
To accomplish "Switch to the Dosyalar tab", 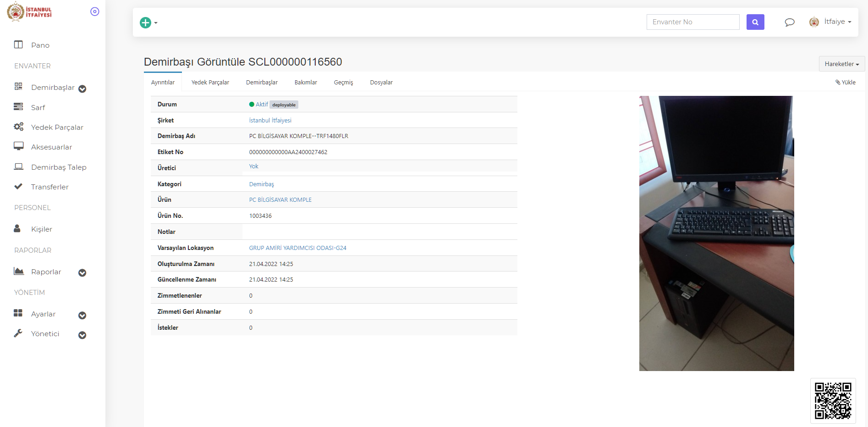I will [381, 82].
